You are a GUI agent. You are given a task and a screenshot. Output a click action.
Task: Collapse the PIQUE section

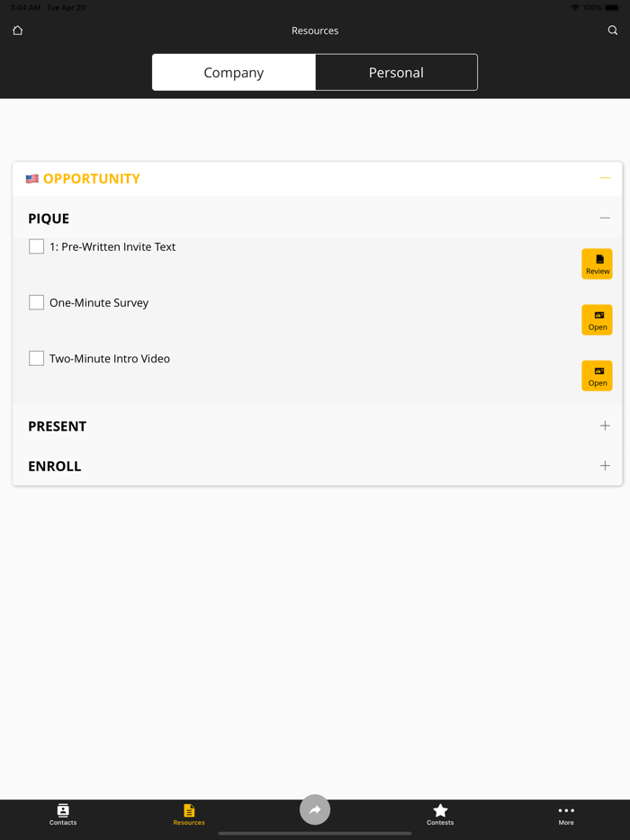click(x=605, y=218)
